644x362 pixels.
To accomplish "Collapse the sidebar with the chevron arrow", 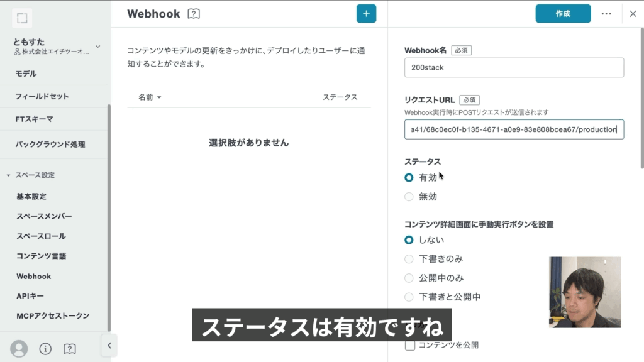I will click(109, 345).
